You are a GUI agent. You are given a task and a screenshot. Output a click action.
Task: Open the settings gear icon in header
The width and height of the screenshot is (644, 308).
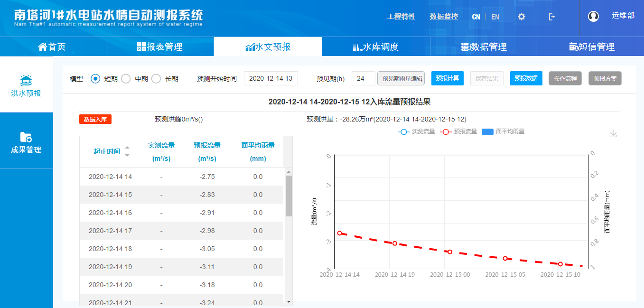point(522,17)
